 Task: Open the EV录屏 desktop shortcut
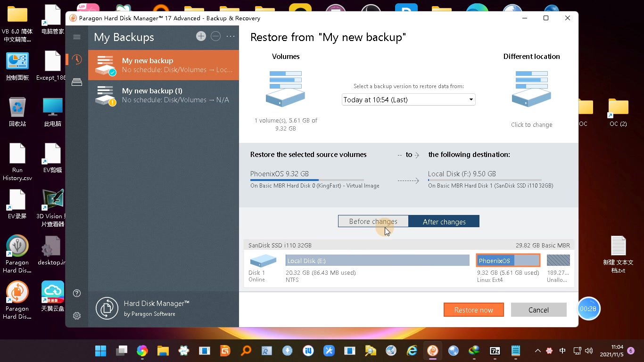click(x=17, y=205)
